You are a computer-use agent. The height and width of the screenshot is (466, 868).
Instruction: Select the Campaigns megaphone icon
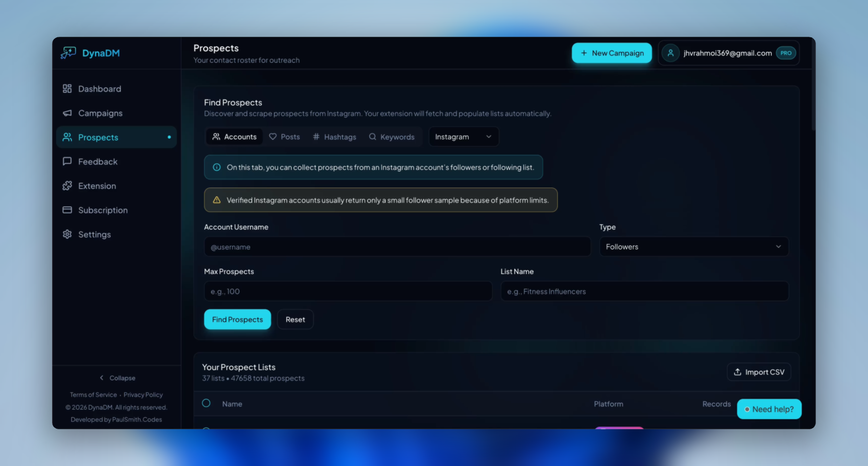click(x=67, y=113)
